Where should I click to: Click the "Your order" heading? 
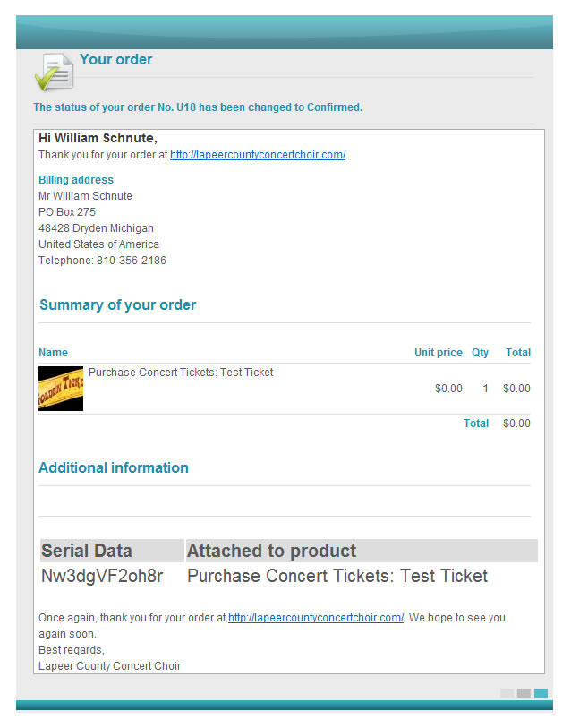(116, 60)
